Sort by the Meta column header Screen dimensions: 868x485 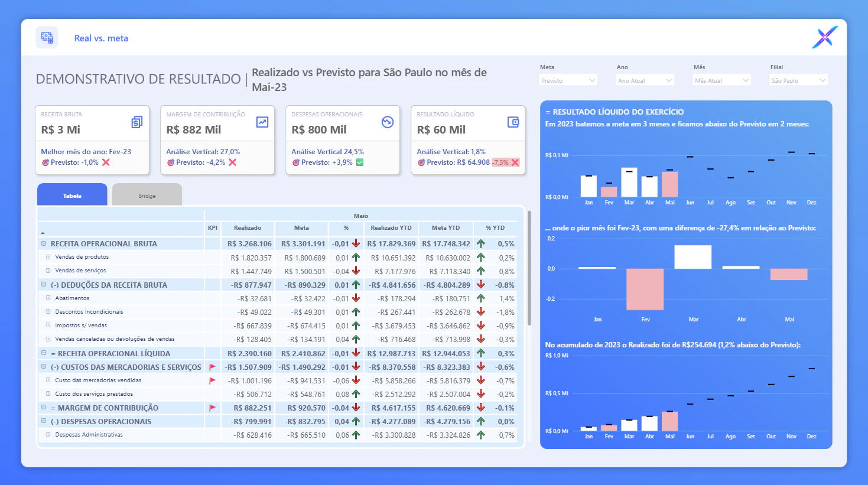tap(301, 228)
